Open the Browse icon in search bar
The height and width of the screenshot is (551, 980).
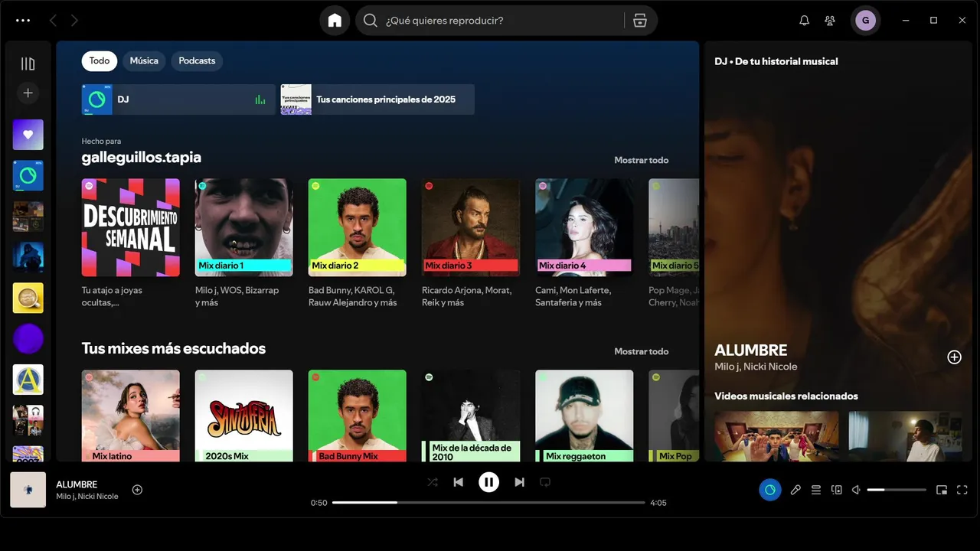[640, 21]
